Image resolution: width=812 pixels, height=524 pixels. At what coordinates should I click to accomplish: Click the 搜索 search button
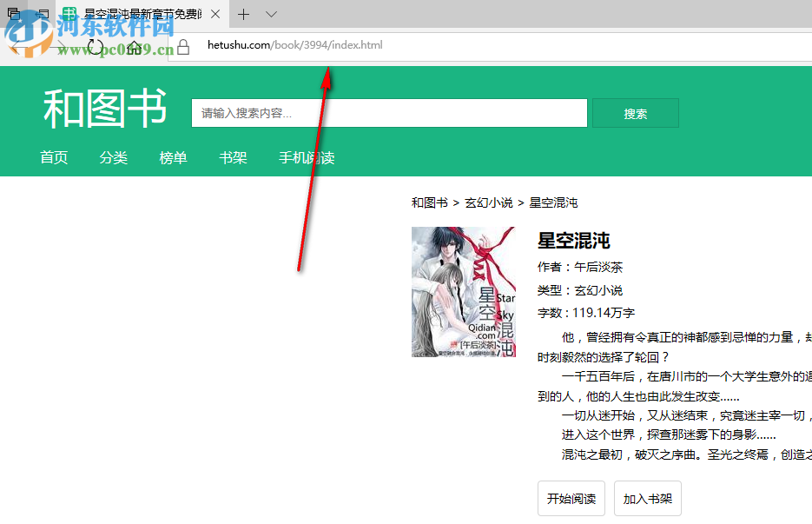tap(635, 113)
